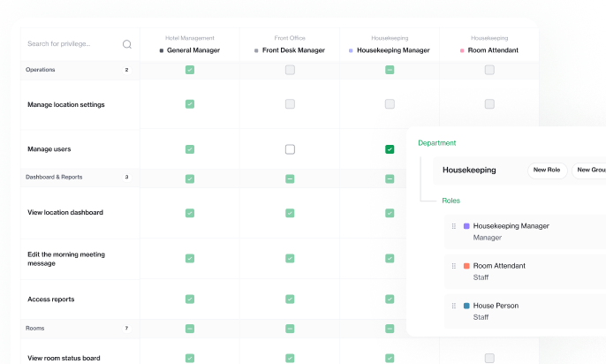Toggle Rooms group checkbox for Front Desk Manager
Image resolution: width=606 pixels, height=364 pixels.
290,329
